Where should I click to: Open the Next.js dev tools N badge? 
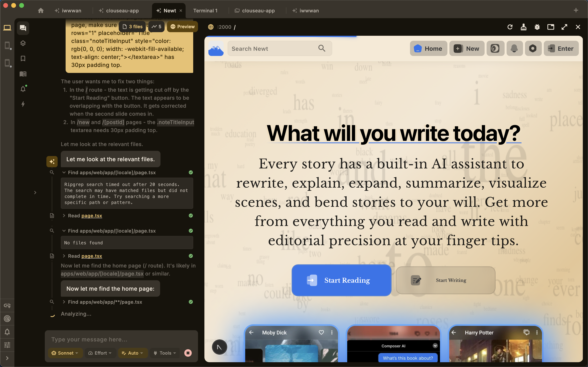point(219,347)
